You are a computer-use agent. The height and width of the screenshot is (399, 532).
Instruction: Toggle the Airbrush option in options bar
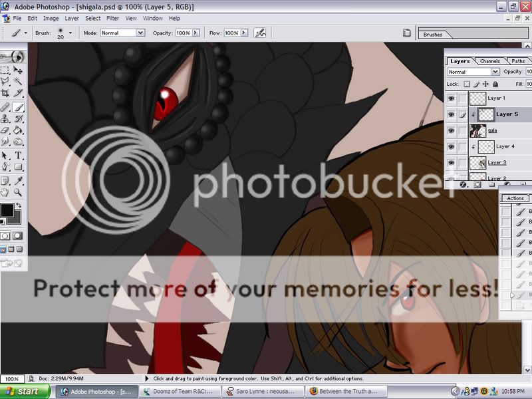click(x=260, y=33)
